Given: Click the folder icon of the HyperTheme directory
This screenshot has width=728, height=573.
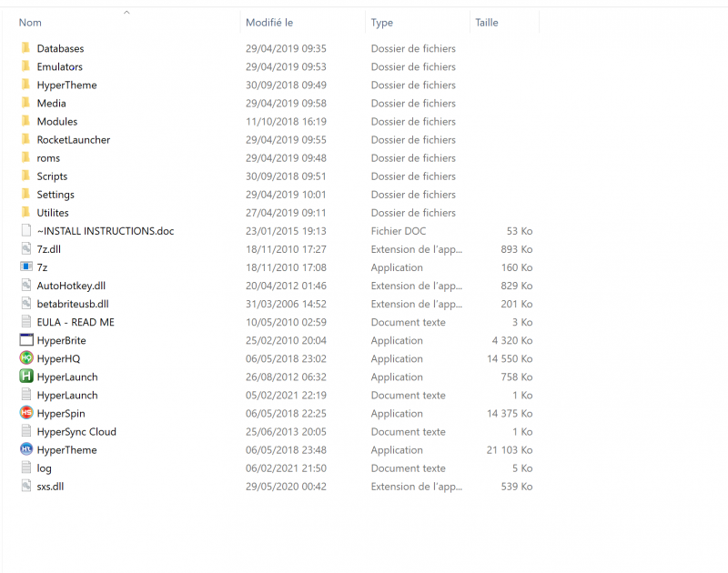Looking at the screenshot, I should pos(26,85).
